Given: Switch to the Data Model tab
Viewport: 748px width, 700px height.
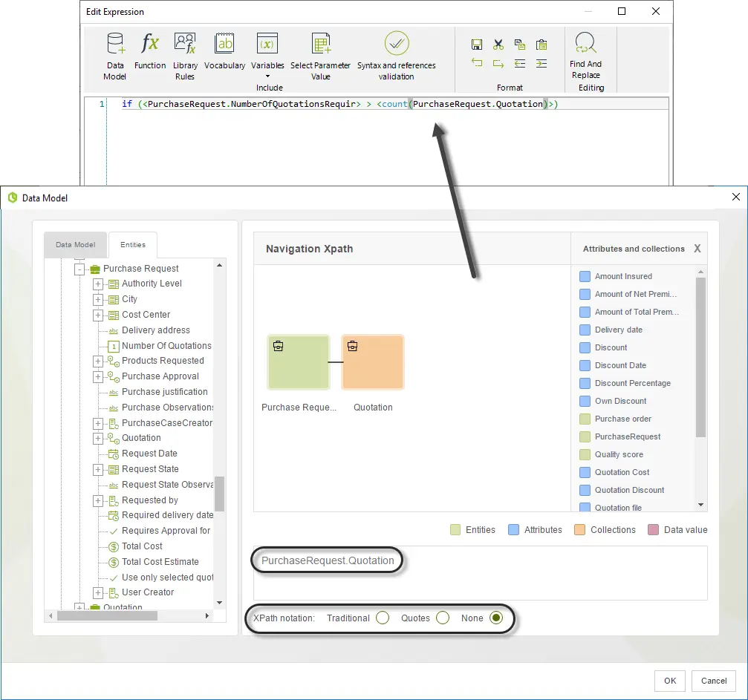Looking at the screenshot, I should click(x=75, y=245).
